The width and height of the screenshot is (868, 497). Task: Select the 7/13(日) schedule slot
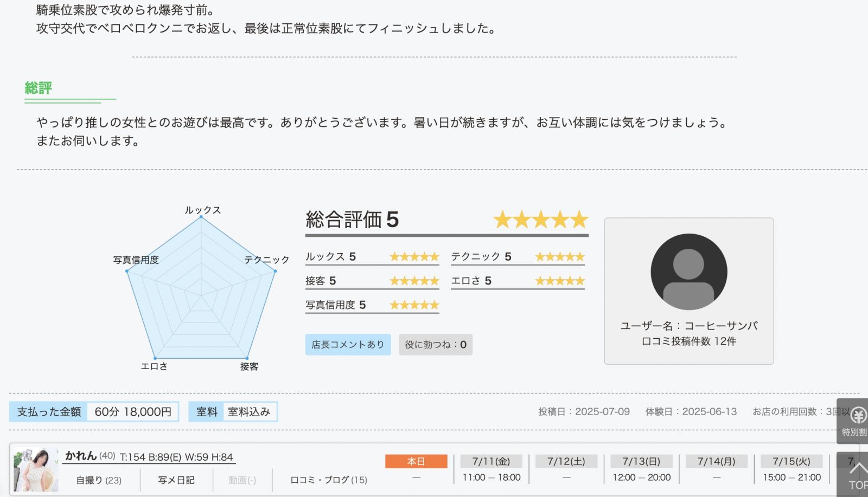(x=641, y=462)
